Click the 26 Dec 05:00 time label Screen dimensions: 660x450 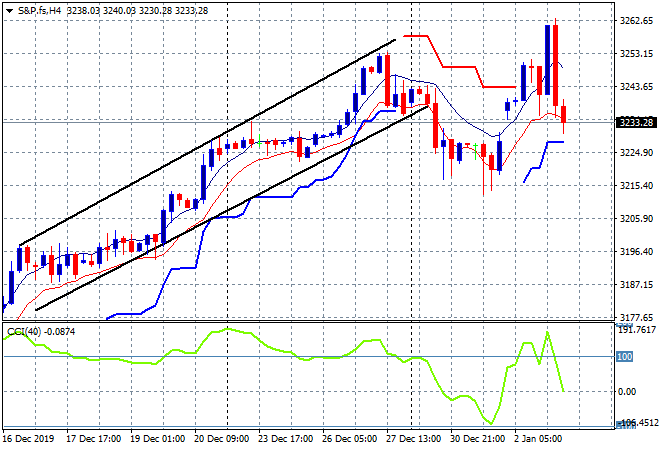pos(349,439)
